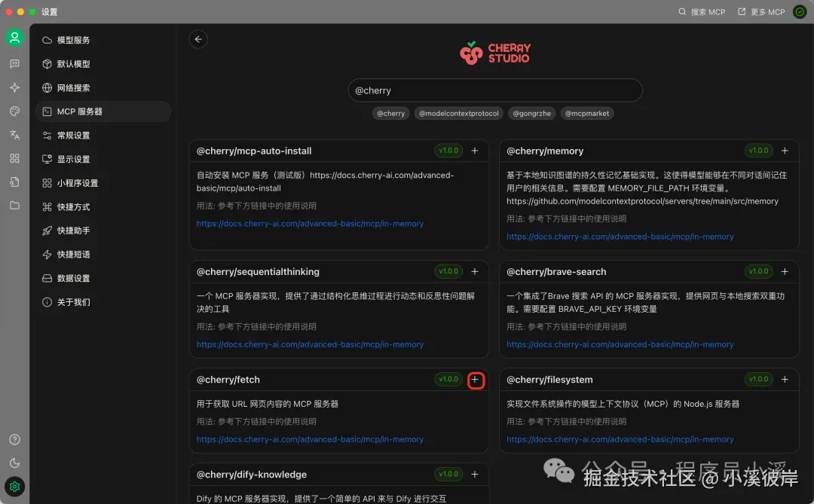Add the @cherry/filesystem server
The image size is (814, 504).
(x=785, y=380)
